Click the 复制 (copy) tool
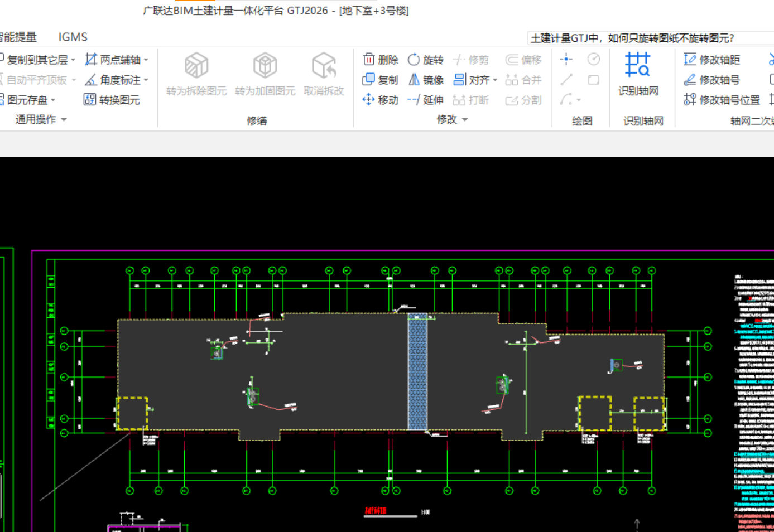 coord(381,80)
